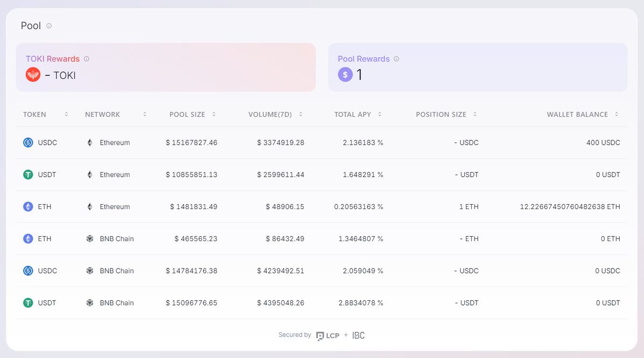The width and height of the screenshot is (644, 358).
Task: Click the TOKI rewards token icon
Action: [x=33, y=74]
